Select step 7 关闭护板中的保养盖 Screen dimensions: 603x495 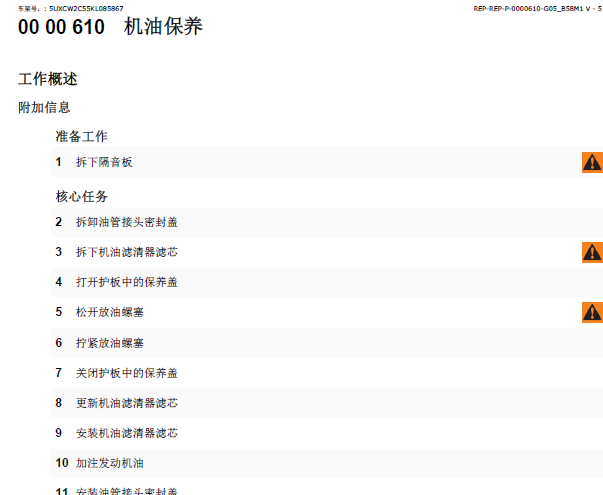pyautogui.click(x=327, y=373)
